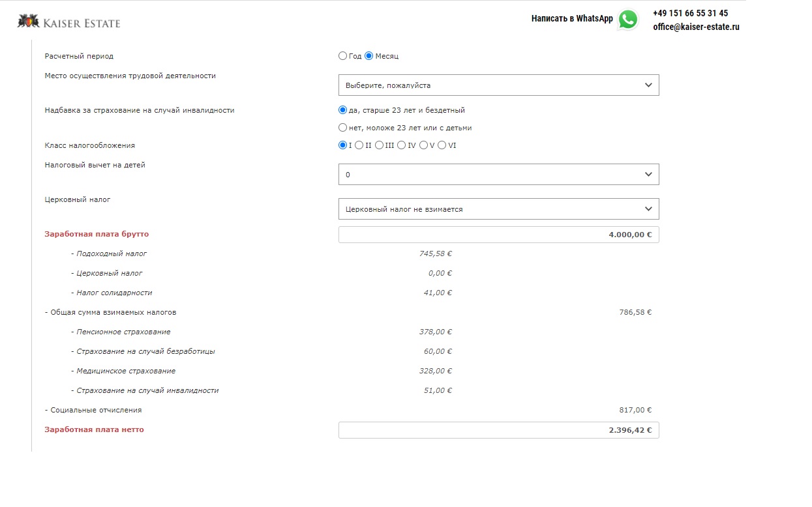Select tax class II
This screenshot has width=812, height=507.
coord(359,145)
